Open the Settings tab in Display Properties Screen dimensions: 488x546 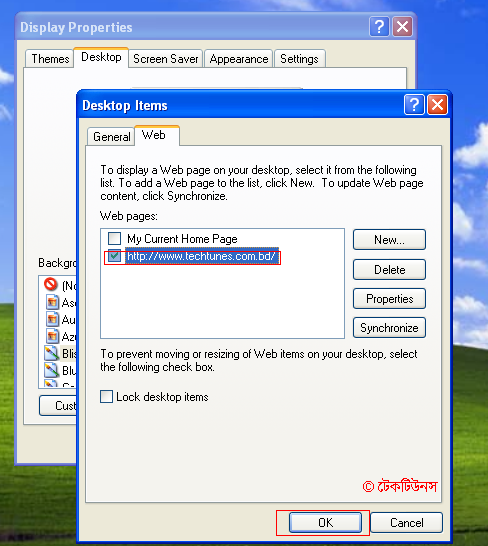(x=300, y=58)
